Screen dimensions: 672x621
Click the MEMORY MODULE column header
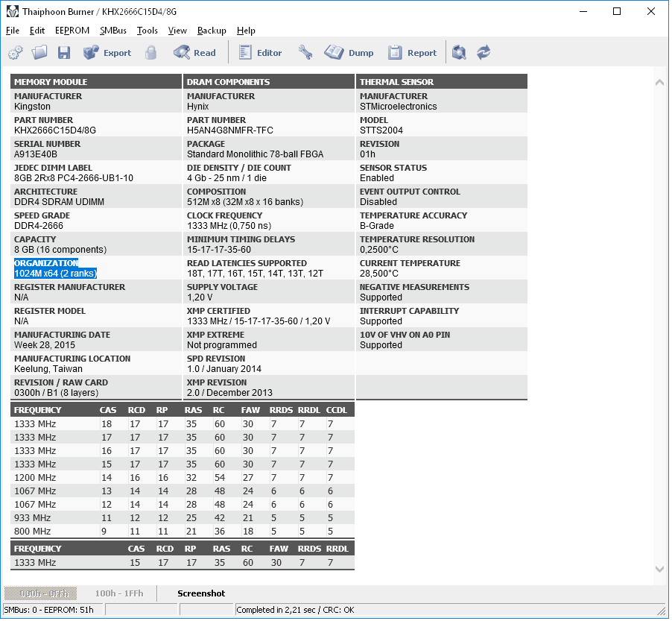pyautogui.click(x=96, y=81)
